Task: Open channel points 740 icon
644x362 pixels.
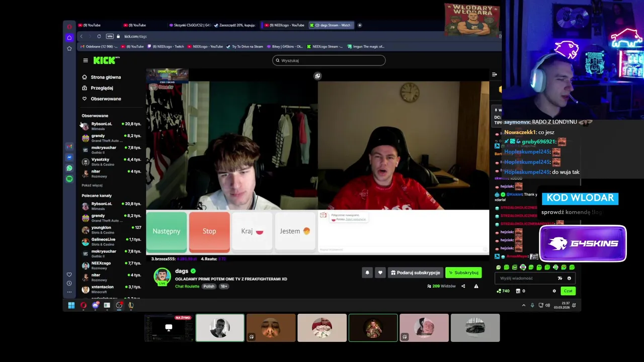Action: (503, 291)
